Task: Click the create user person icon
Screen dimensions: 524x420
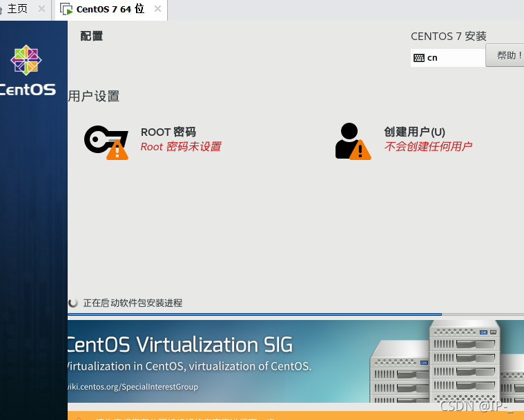Action: coord(353,141)
